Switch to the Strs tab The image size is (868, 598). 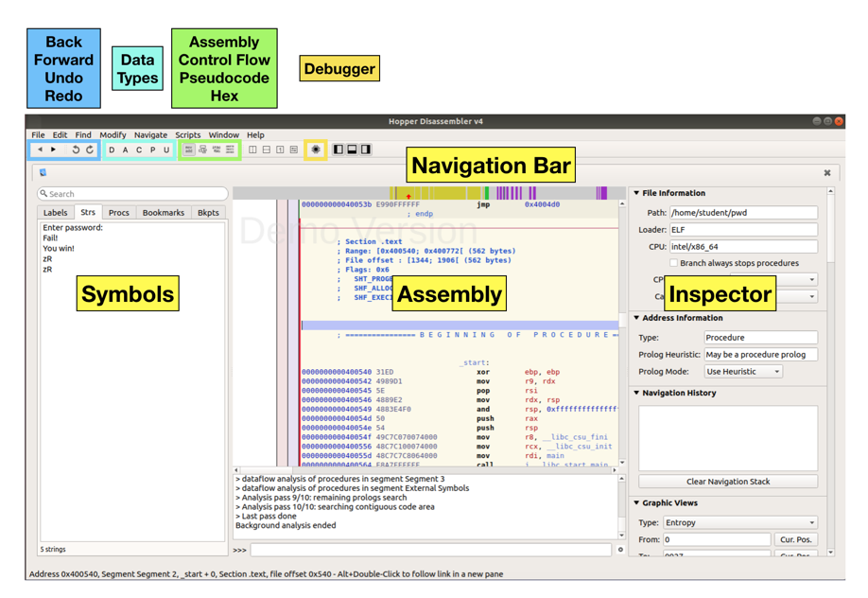pyautogui.click(x=88, y=212)
